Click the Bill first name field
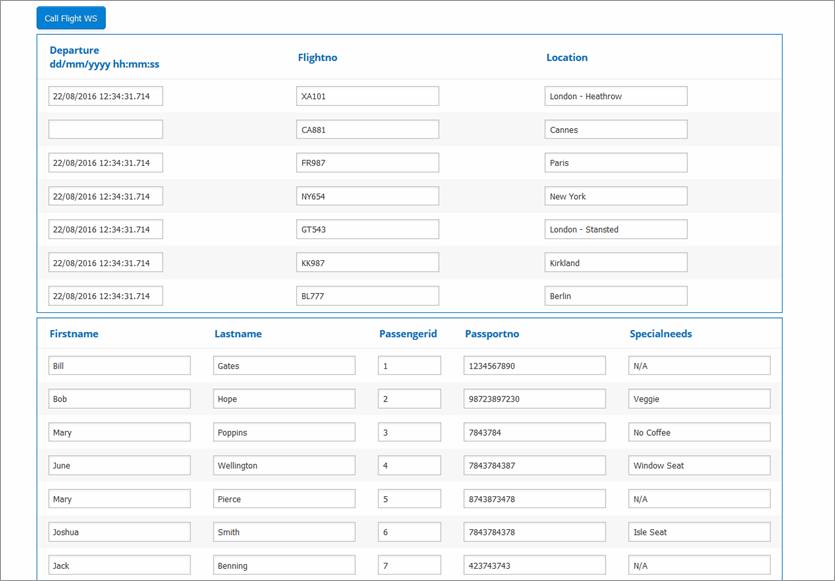The image size is (835, 581). coord(119,366)
